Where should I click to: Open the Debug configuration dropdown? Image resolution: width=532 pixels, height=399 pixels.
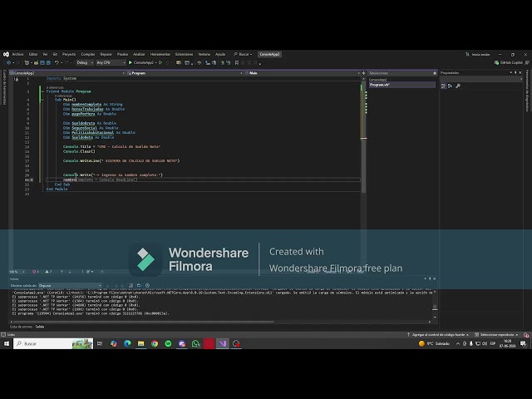coord(85,63)
